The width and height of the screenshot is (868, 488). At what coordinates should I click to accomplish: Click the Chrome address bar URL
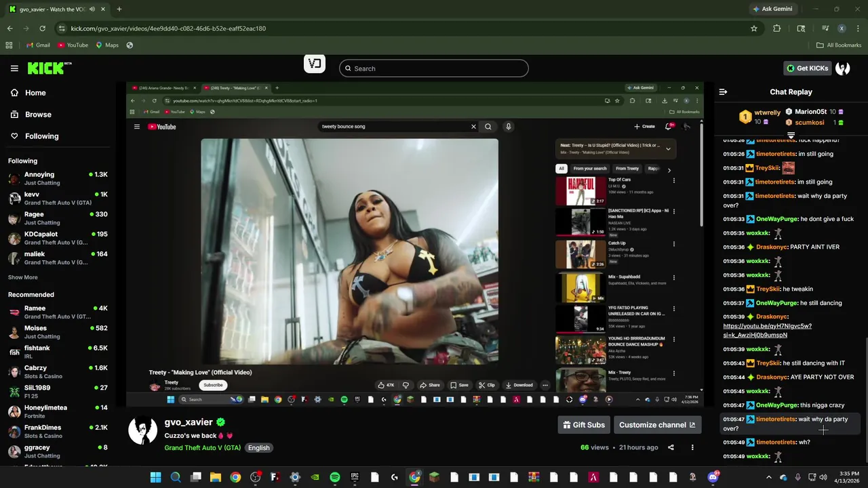pos(168,28)
